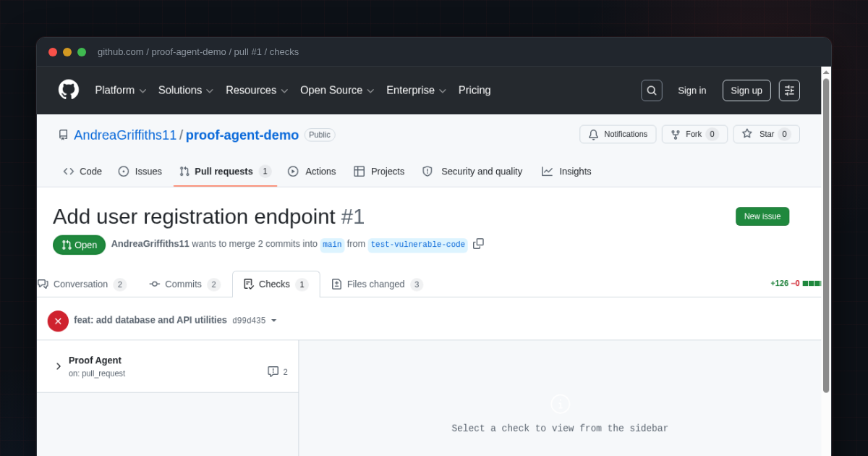Click the green New issue button
This screenshot has height=456, width=868.
[x=762, y=216]
